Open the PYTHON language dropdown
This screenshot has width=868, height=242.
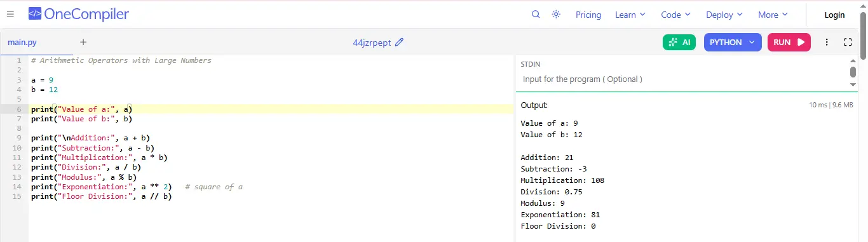tap(733, 42)
